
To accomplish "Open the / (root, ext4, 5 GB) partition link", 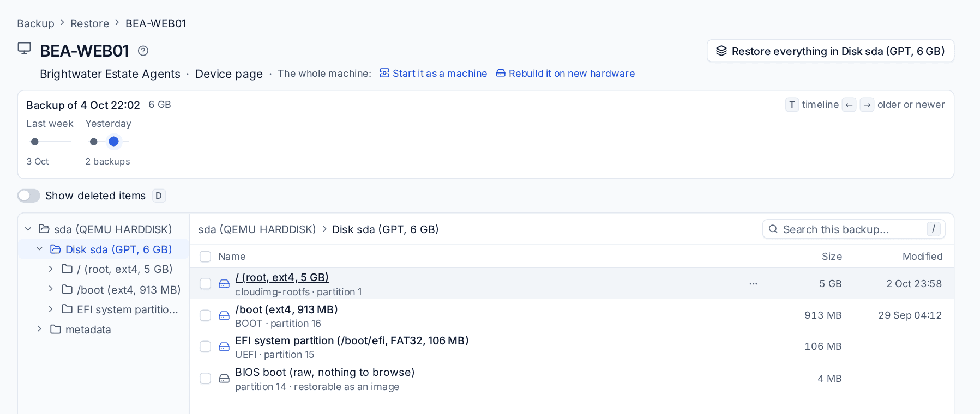I will click(282, 277).
